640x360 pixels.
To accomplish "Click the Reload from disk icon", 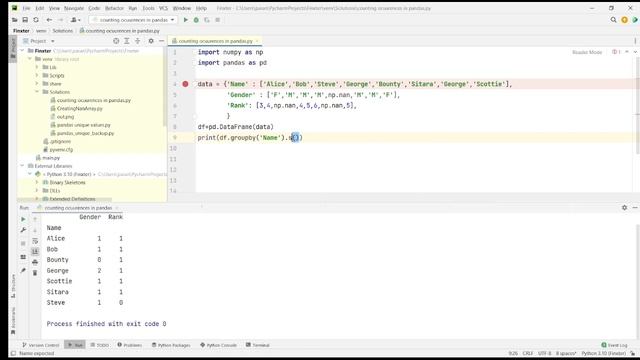I will [x=36, y=20].
